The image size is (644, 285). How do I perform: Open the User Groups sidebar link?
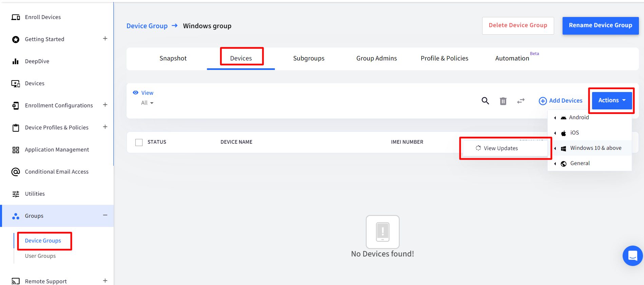click(x=40, y=256)
